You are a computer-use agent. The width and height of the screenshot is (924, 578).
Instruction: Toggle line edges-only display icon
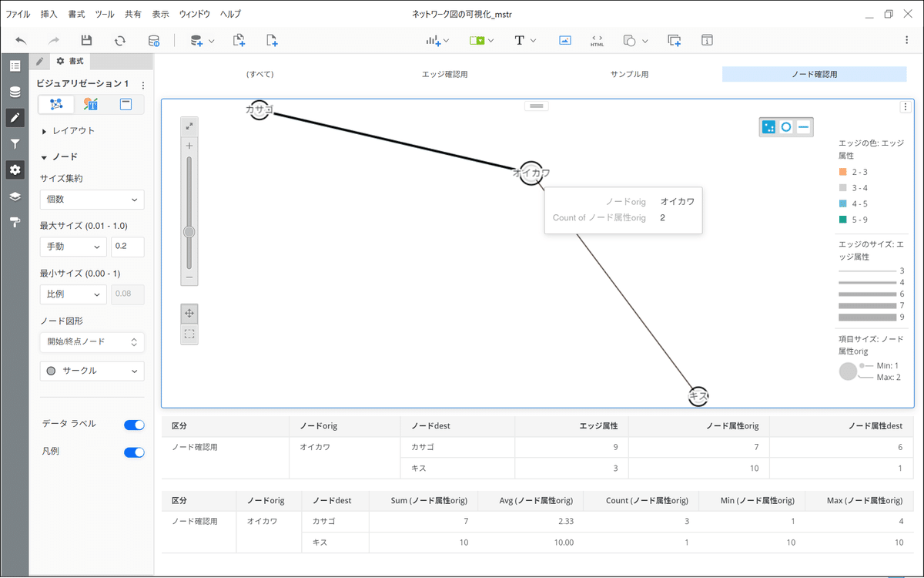804,127
